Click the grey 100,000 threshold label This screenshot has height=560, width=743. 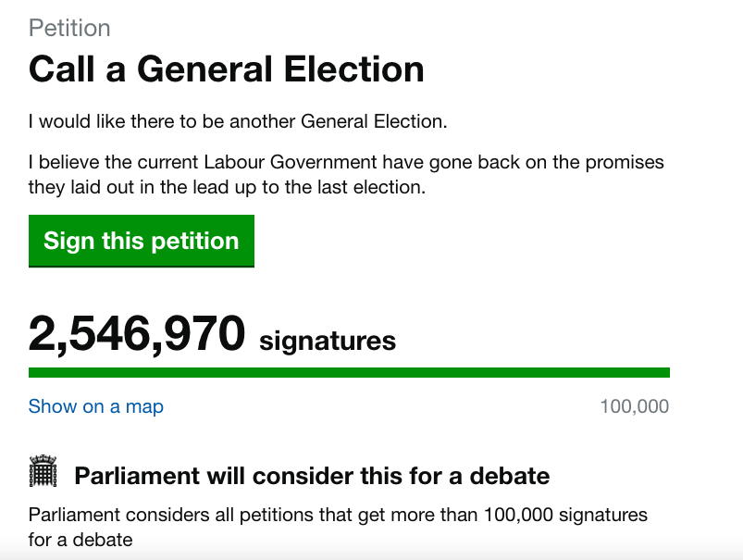[x=634, y=406]
